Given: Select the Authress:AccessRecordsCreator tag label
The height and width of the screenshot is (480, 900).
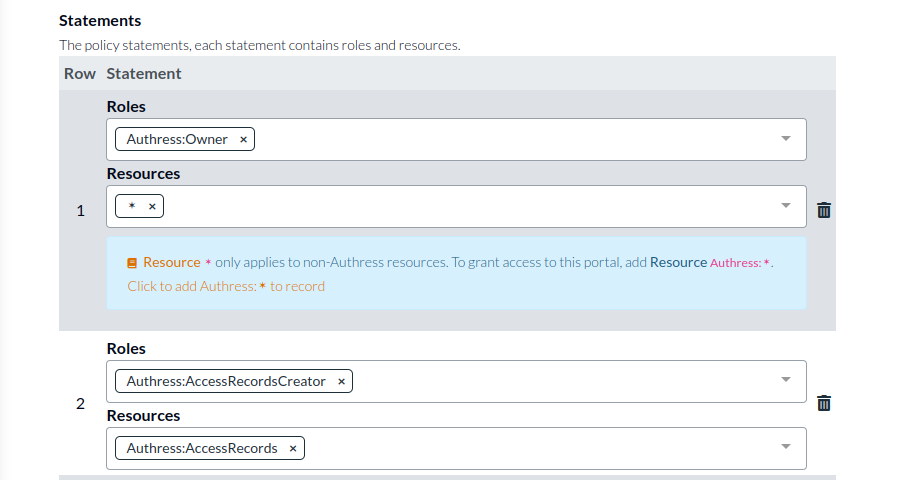Looking at the screenshot, I should pos(226,382).
